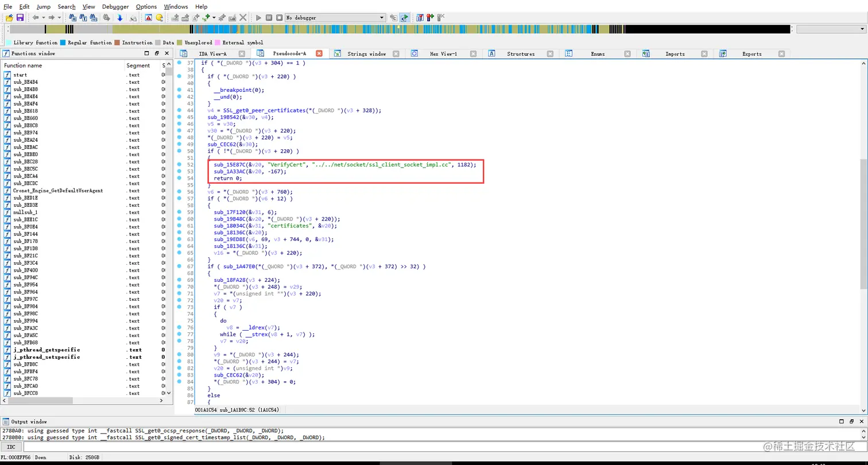Open the File menu

(x=8, y=6)
